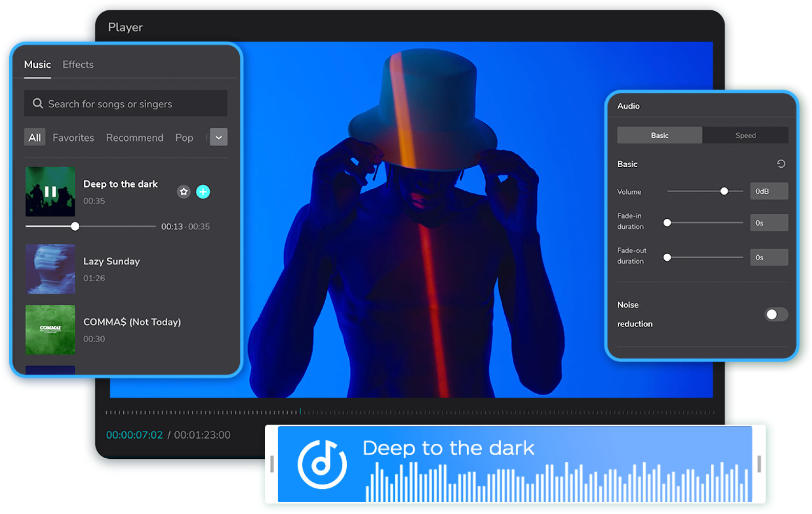Click the music note icon on audio clip

point(322,464)
